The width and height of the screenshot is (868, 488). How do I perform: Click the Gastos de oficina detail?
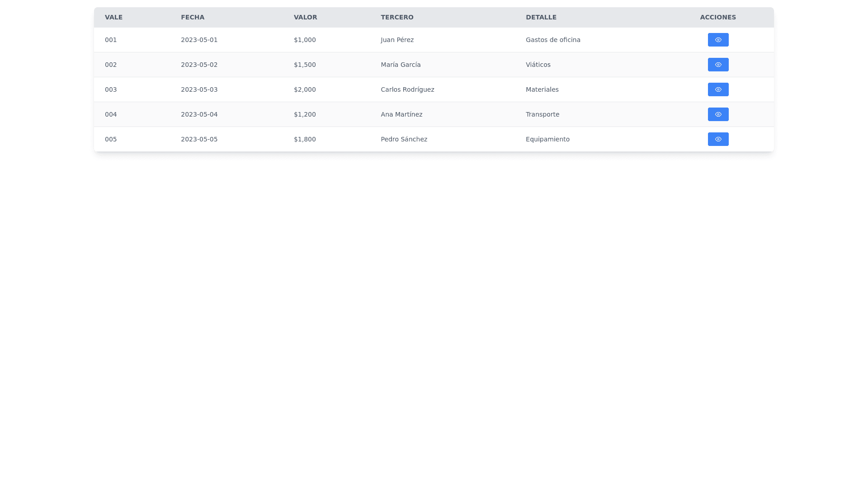(553, 40)
